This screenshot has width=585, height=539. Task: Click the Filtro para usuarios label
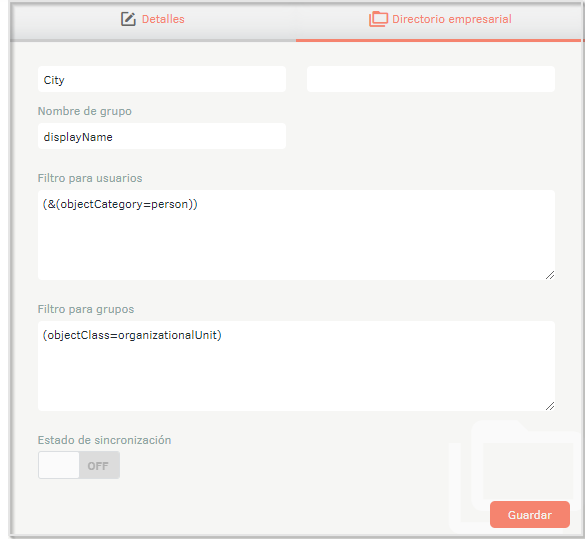[90, 178]
